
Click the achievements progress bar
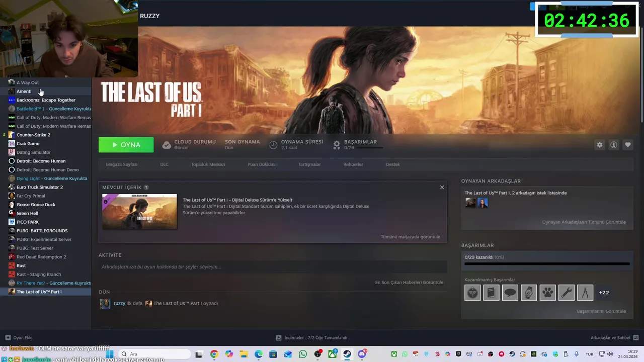(x=547, y=263)
